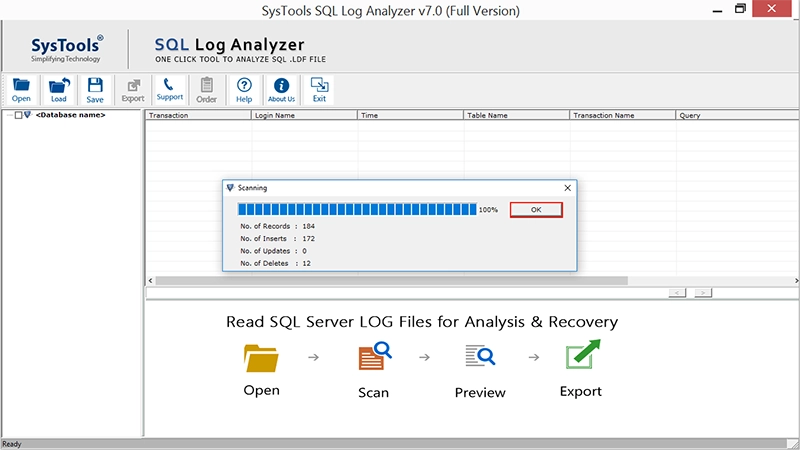This screenshot has width=800, height=450.
Task: Click SysTools logo in header
Action: pyautogui.click(x=66, y=49)
